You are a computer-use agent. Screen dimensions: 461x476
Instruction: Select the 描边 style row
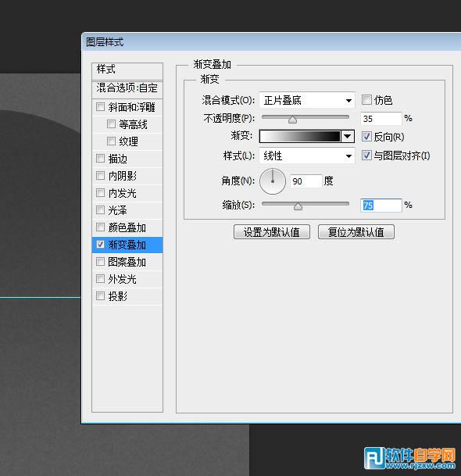(127, 159)
